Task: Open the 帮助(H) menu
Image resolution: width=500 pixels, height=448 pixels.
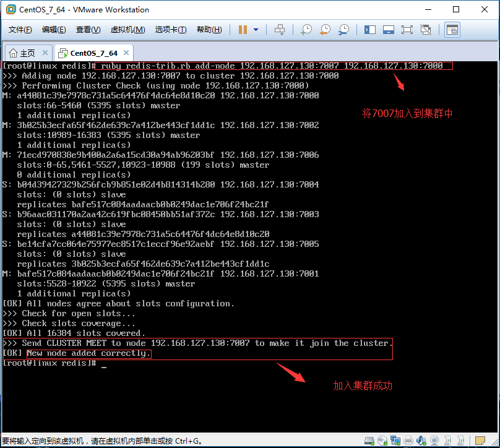Action: pos(209,30)
